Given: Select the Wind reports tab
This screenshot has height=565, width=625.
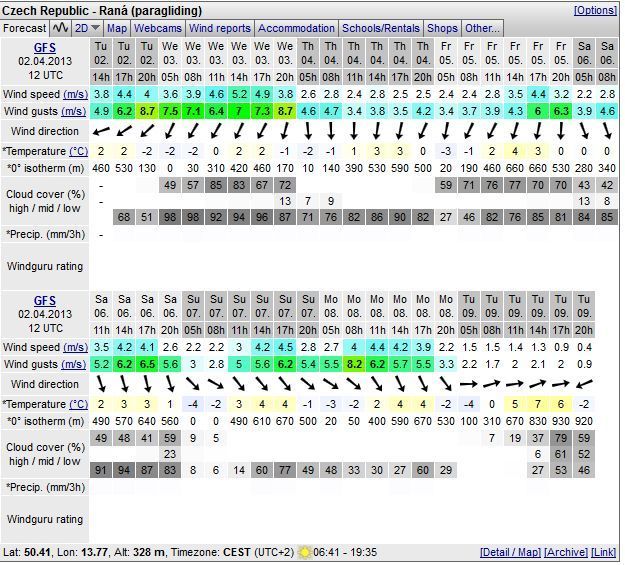Looking at the screenshot, I should pos(220,28).
